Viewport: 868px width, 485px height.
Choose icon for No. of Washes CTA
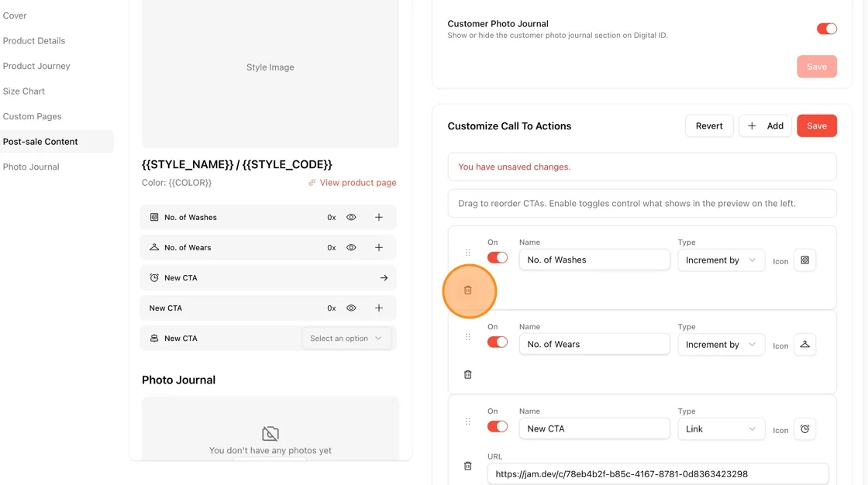[x=805, y=260]
